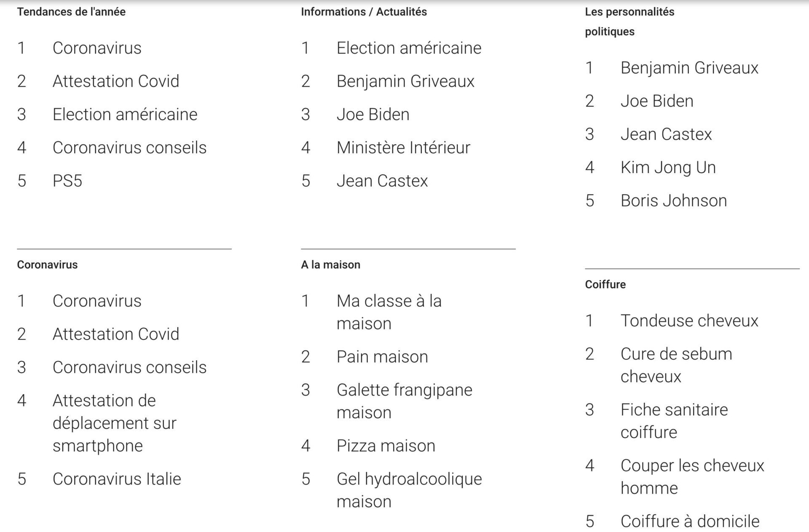The image size is (809, 532).
Task: Click the Tendances de l'année heading
Action: 71,12
